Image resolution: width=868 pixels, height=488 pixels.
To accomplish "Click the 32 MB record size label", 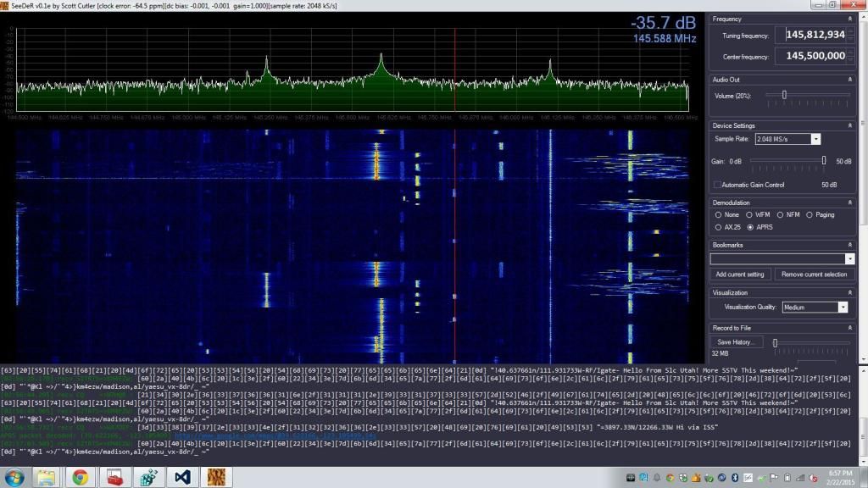I will point(720,353).
